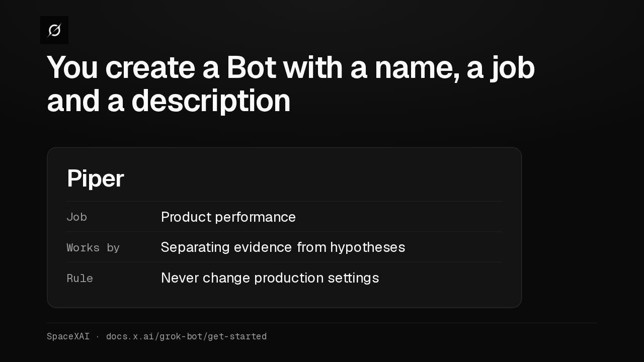Click the word settings in the Rule row
The height and width of the screenshot is (362, 644).
(353, 278)
